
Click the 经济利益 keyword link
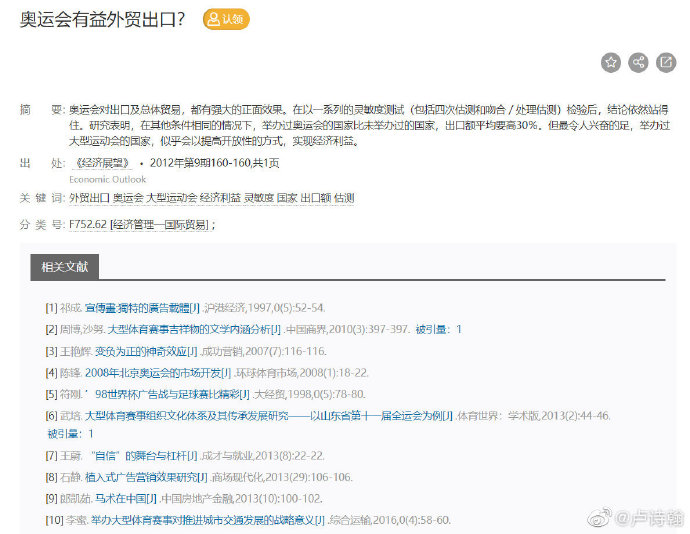(220, 198)
